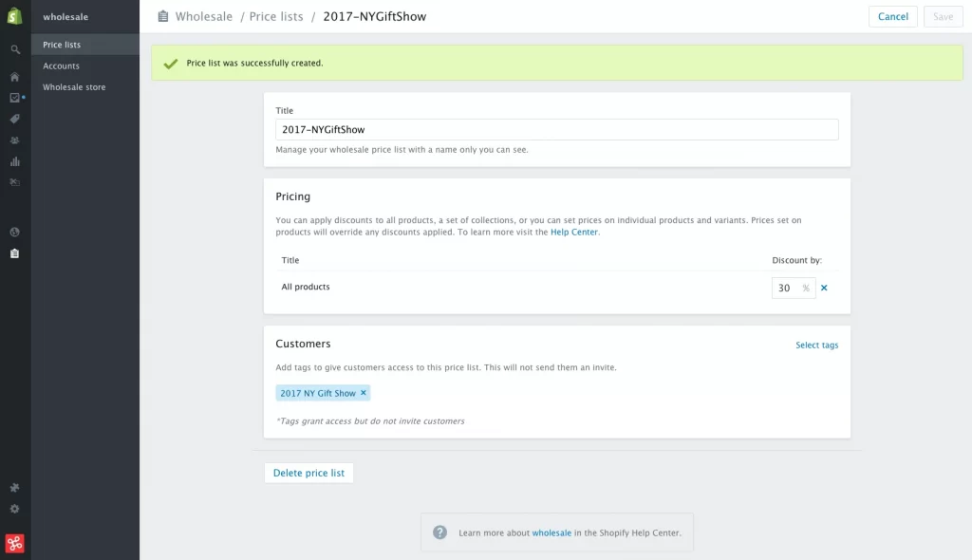Open the Wholesale store menu item
972x560 pixels.
point(74,87)
